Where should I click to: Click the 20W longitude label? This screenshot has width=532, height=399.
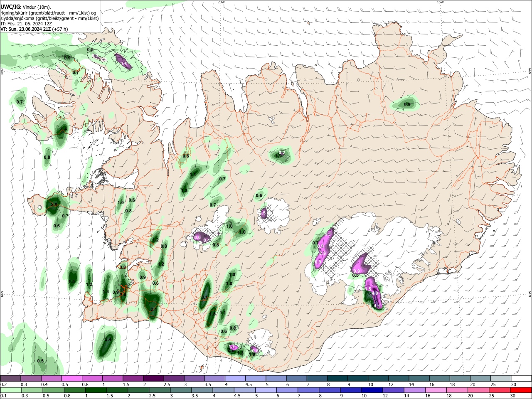(221, 2)
